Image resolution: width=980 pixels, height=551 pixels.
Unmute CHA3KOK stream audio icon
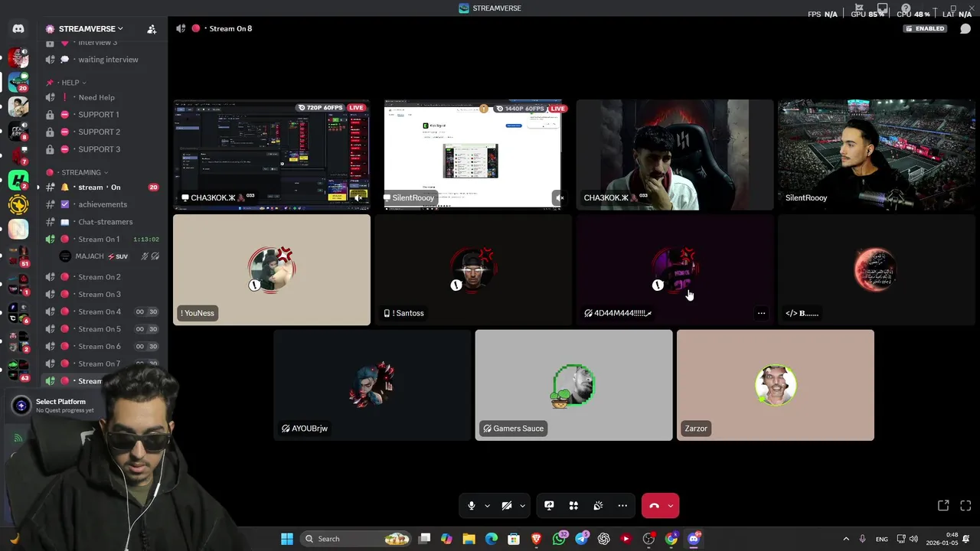click(x=358, y=198)
